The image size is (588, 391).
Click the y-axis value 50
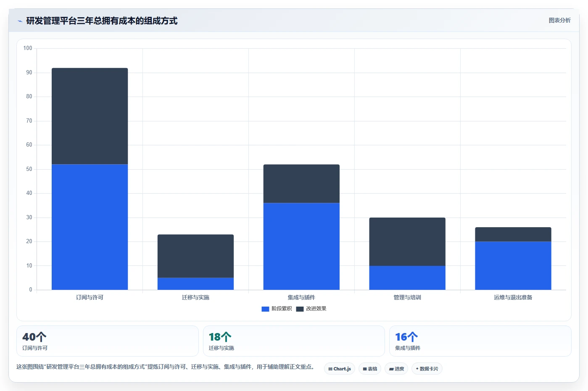[29, 169]
